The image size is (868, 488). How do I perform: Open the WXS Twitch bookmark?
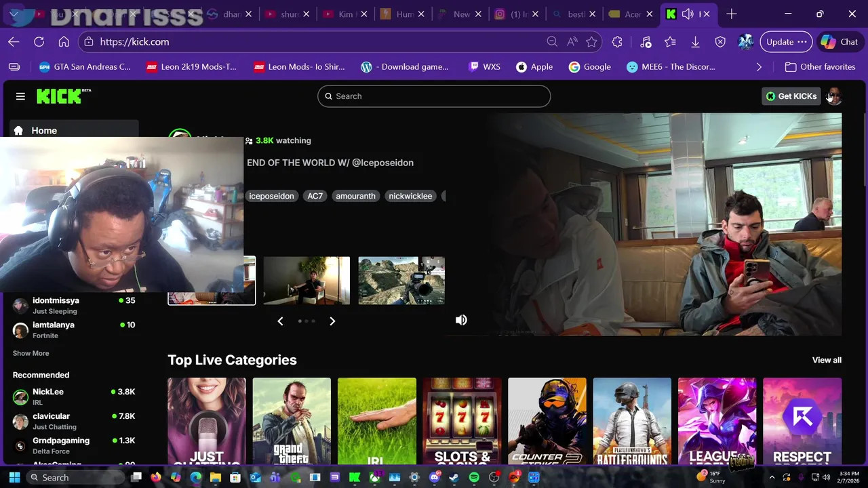click(484, 66)
